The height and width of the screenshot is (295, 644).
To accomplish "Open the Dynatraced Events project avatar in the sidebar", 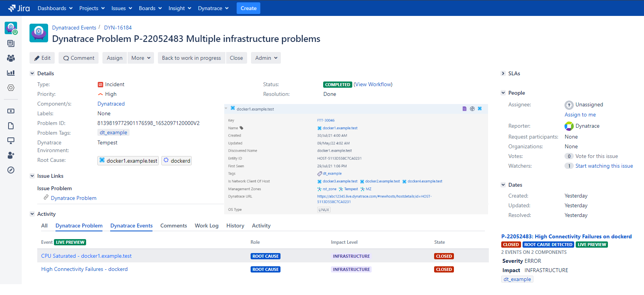I will (x=11, y=28).
